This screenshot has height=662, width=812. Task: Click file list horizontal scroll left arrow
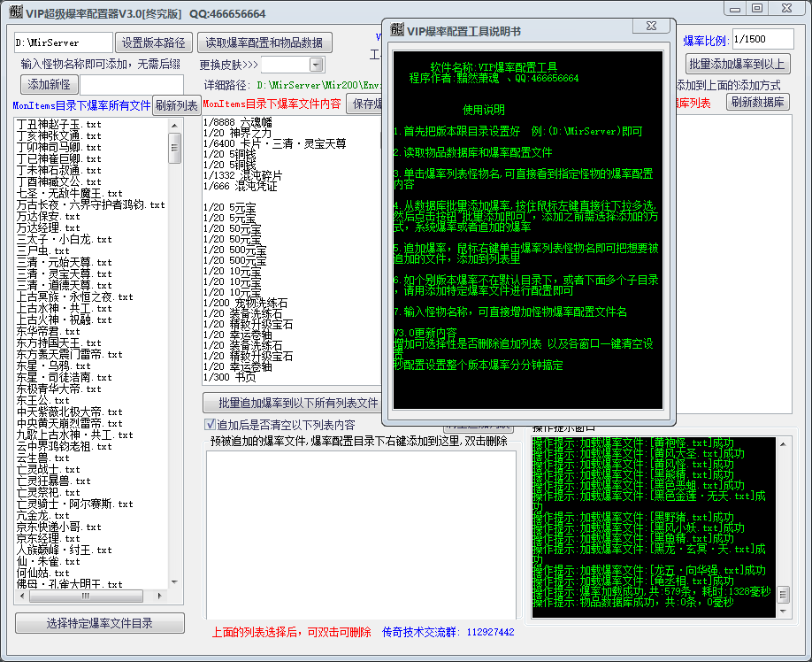[22, 597]
